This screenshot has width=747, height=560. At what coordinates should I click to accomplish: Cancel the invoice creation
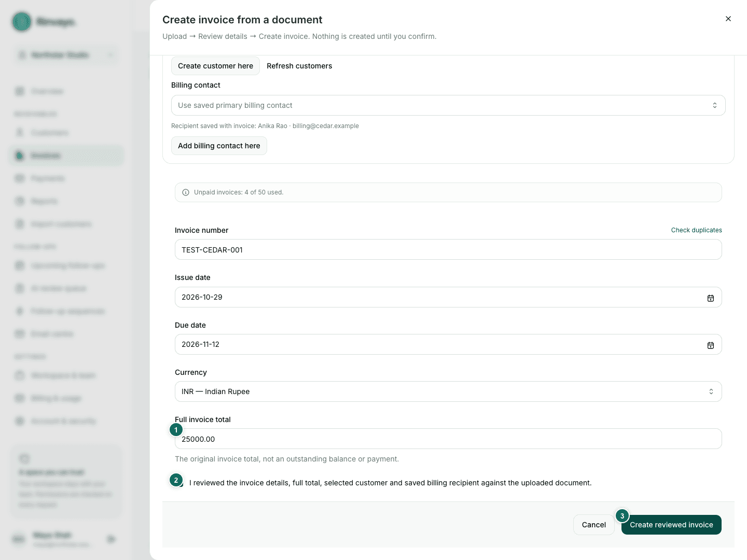point(594,525)
